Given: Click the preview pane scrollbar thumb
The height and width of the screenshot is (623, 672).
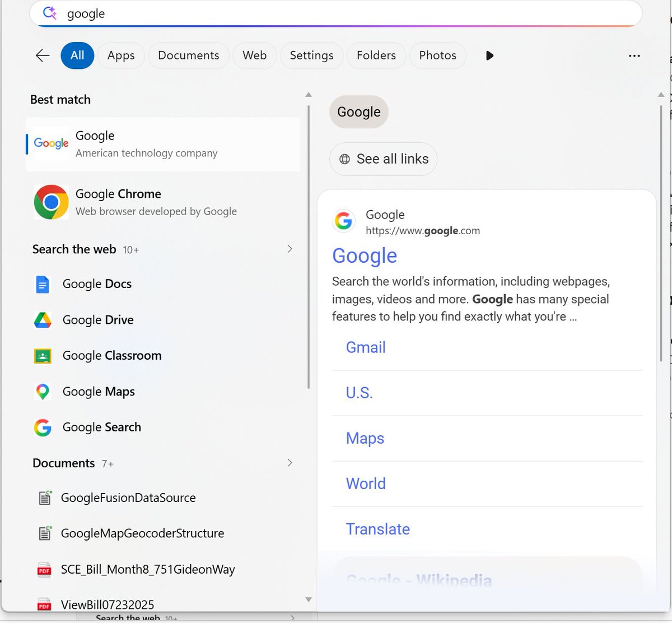Looking at the screenshot, I should click(x=661, y=233).
